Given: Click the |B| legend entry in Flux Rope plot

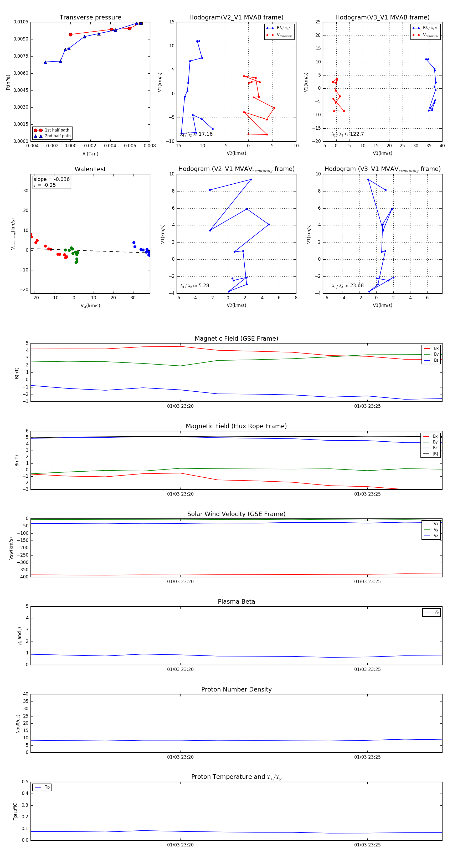Looking at the screenshot, I should [431, 454].
